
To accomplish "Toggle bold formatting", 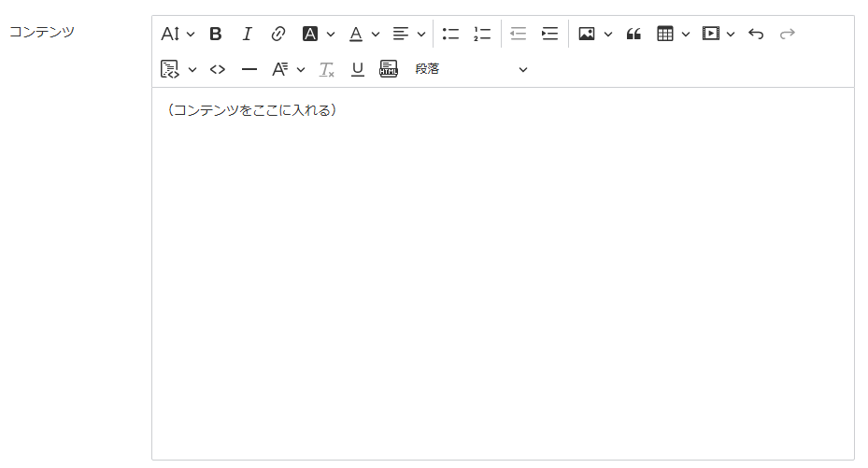I will click(x=216, y=34).
